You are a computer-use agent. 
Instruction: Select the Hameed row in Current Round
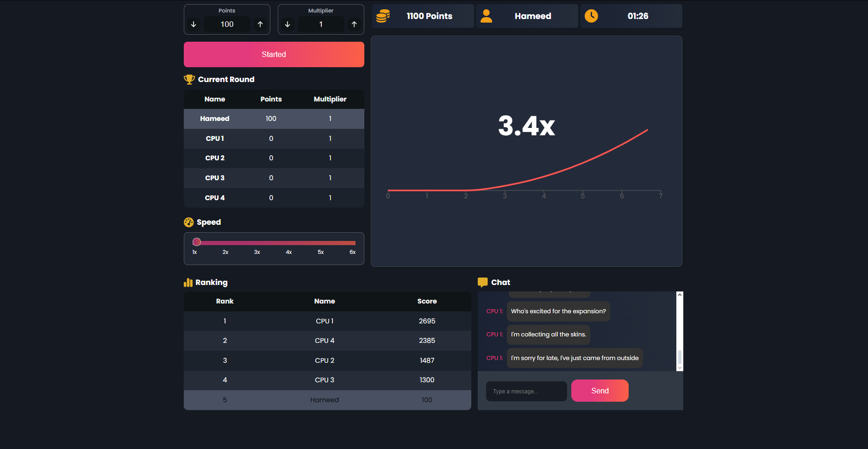274,119
